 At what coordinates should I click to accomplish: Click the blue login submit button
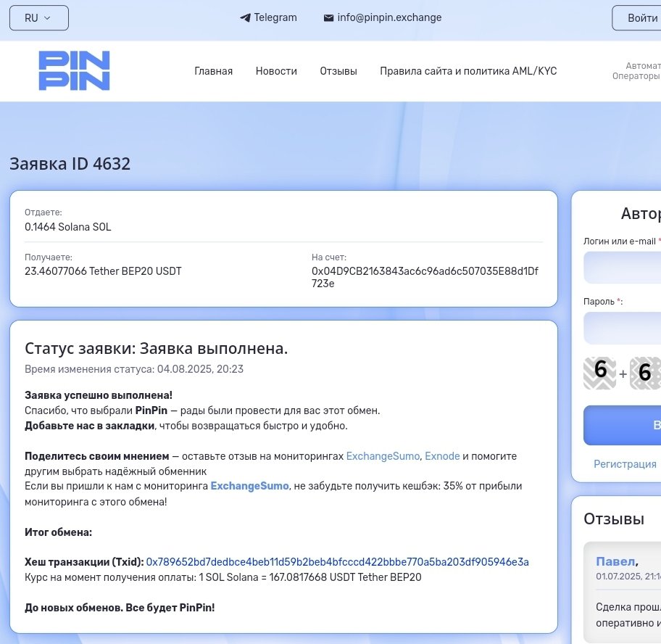[625, 425]
